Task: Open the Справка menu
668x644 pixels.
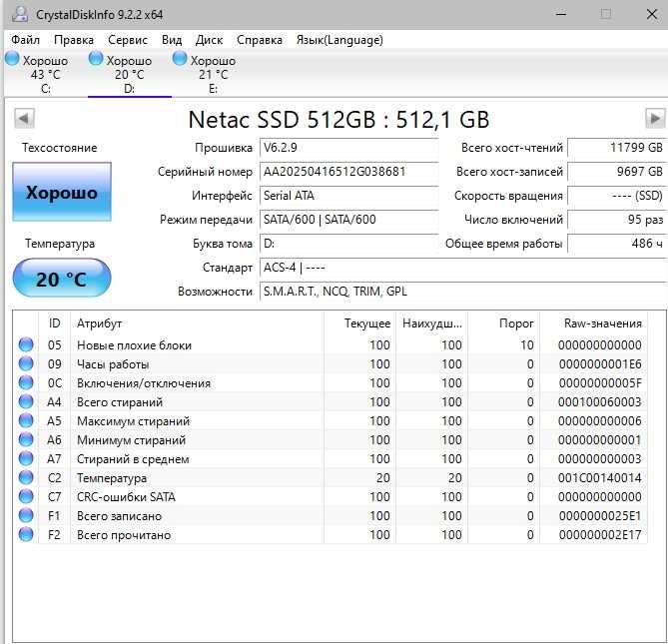Action: pos(259,40)
